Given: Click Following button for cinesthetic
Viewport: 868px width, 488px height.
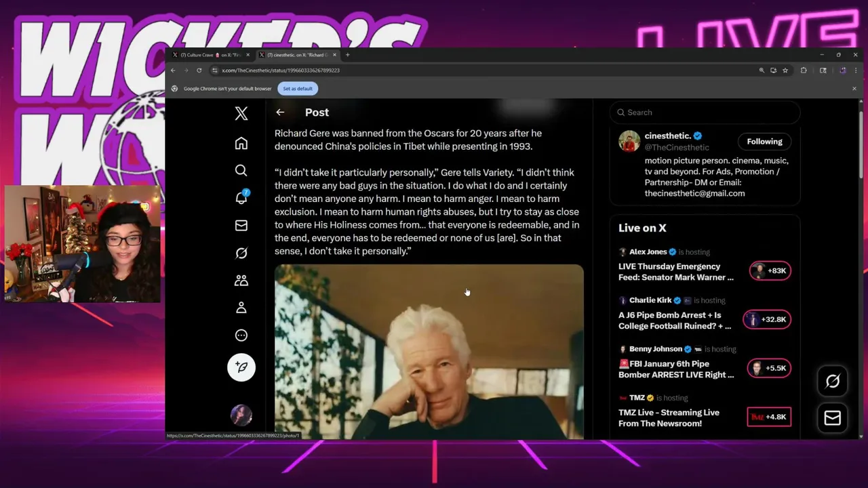Looking at the screenshot, I should point(764,142).
